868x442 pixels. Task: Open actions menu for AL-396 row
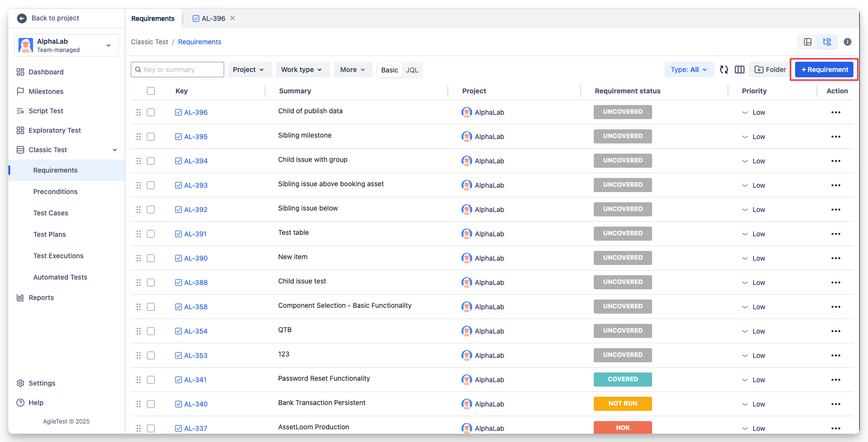pyautogui.click(x=835, y=112)
